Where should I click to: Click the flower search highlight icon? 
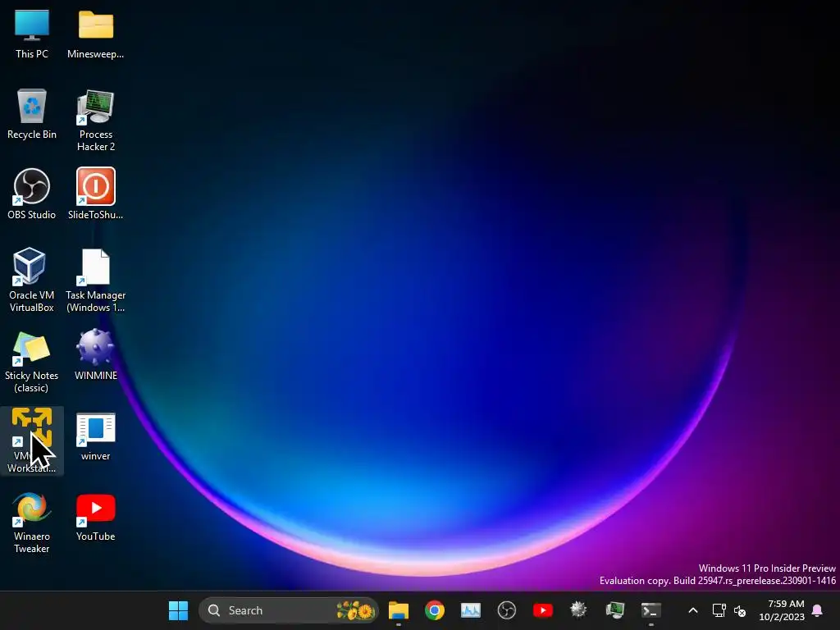pyautogui.click(x=354, y=610)
